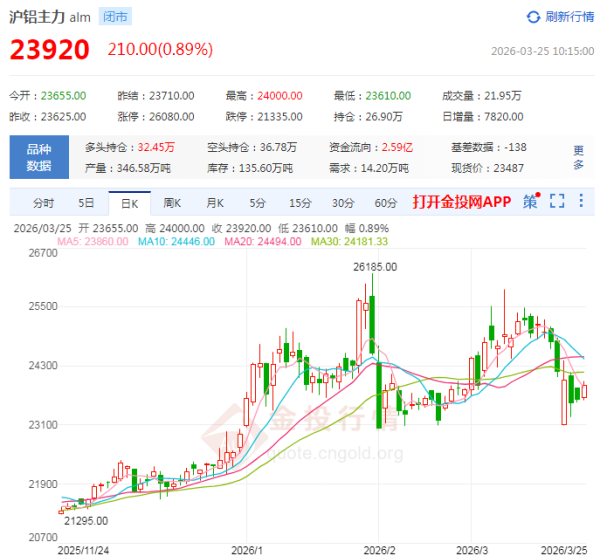Click the timestamp 2026-03-25 10:15:00
This screenshot has width=600, height=556.
(x=543, y=51)
